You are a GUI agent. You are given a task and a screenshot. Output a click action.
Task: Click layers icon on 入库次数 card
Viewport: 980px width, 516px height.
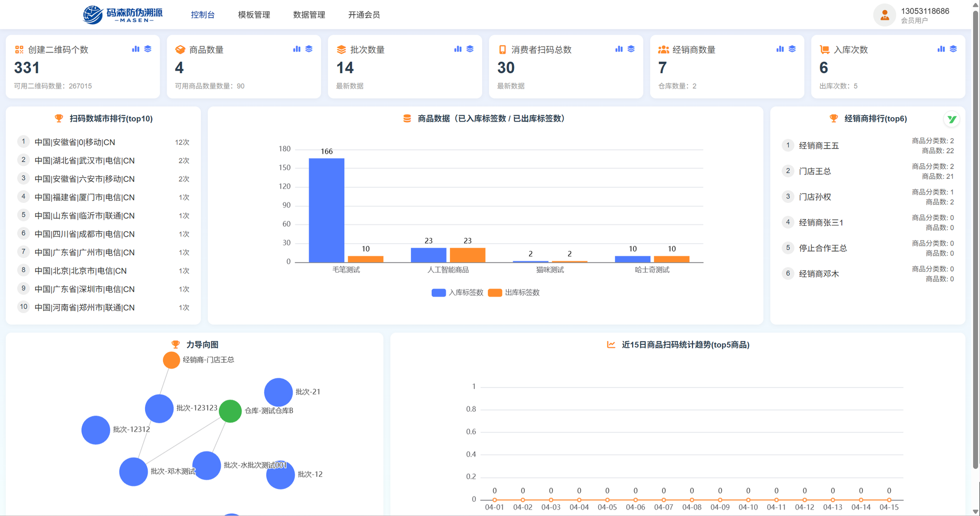pos(953,49)
